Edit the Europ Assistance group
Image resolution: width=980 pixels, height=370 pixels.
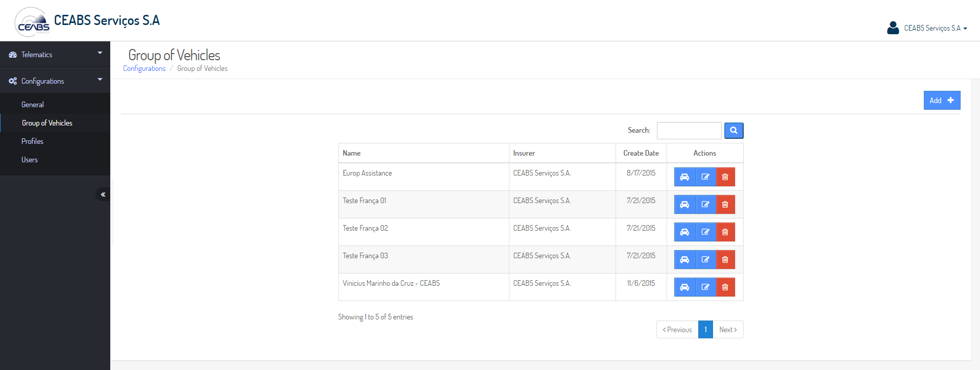pos(705,177)
